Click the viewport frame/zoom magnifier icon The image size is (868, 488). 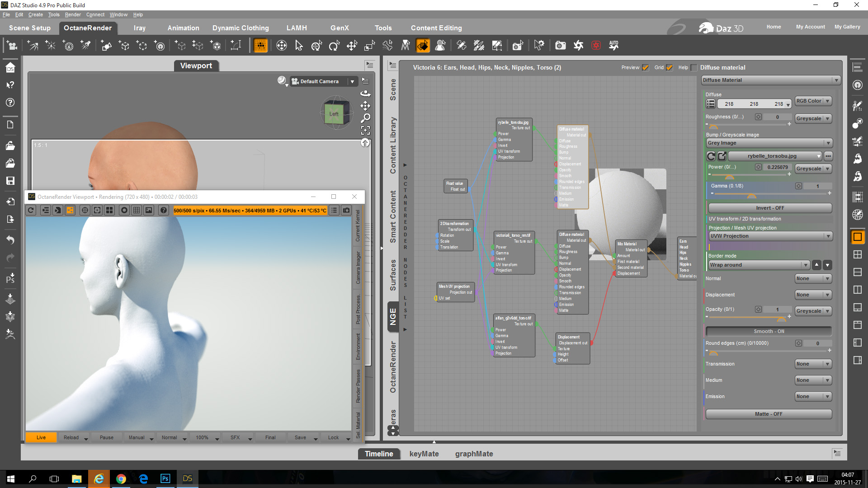coord(365,118)
